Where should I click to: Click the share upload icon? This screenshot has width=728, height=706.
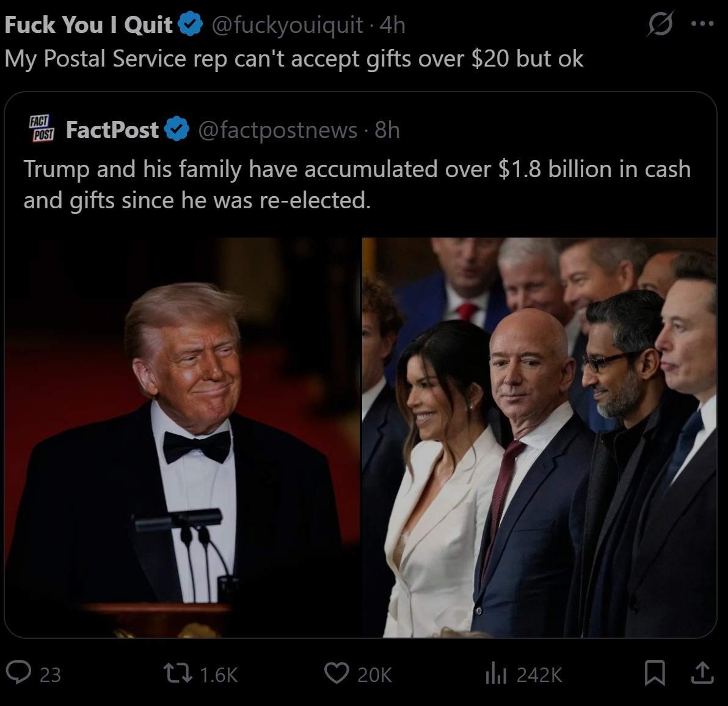(x=702, y=672)
